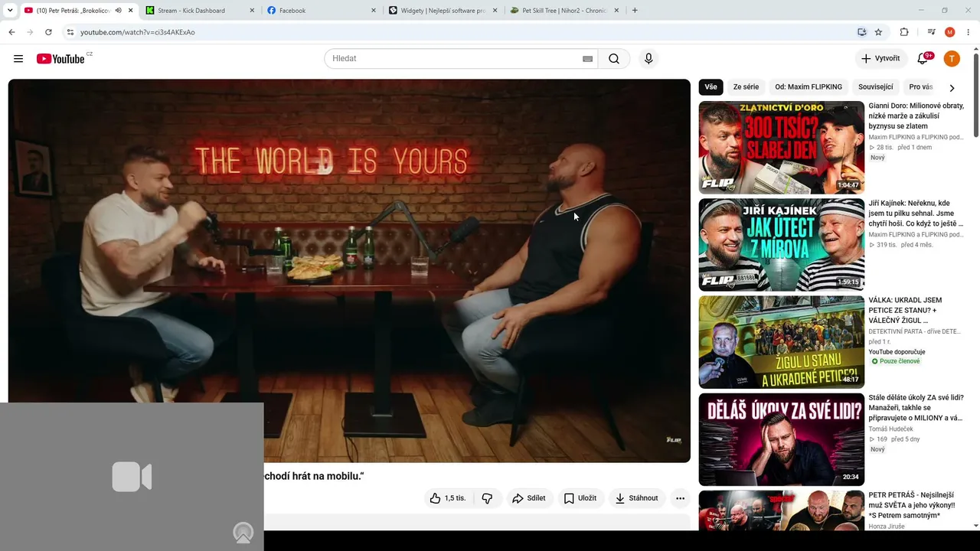Open 'VÁLKA: UKRADL JSEM PETICE' video title
This screenshot has height=551, width=980.
pyautogui.click(x=906, y=311)
